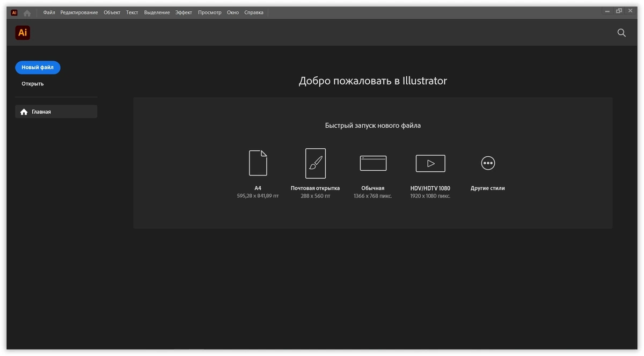Click the Почтовая открытка label
This screenshot has width=644, height=356.
[316, 188]
